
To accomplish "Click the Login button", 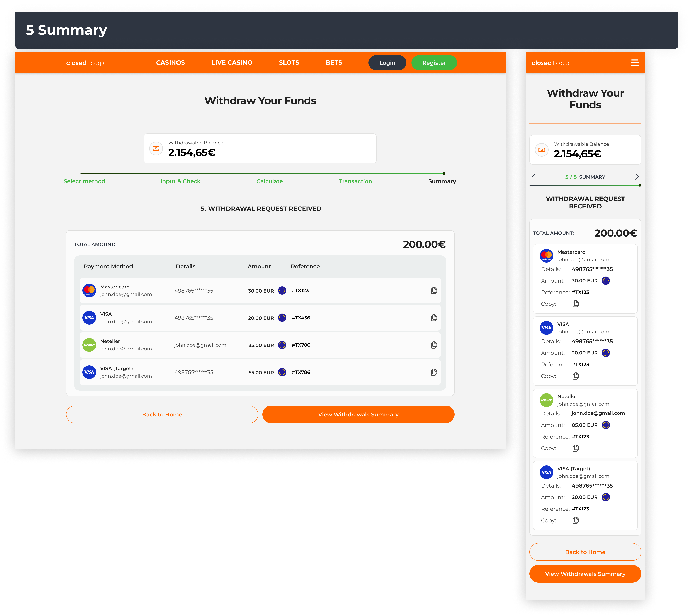I will click(387, 63).
